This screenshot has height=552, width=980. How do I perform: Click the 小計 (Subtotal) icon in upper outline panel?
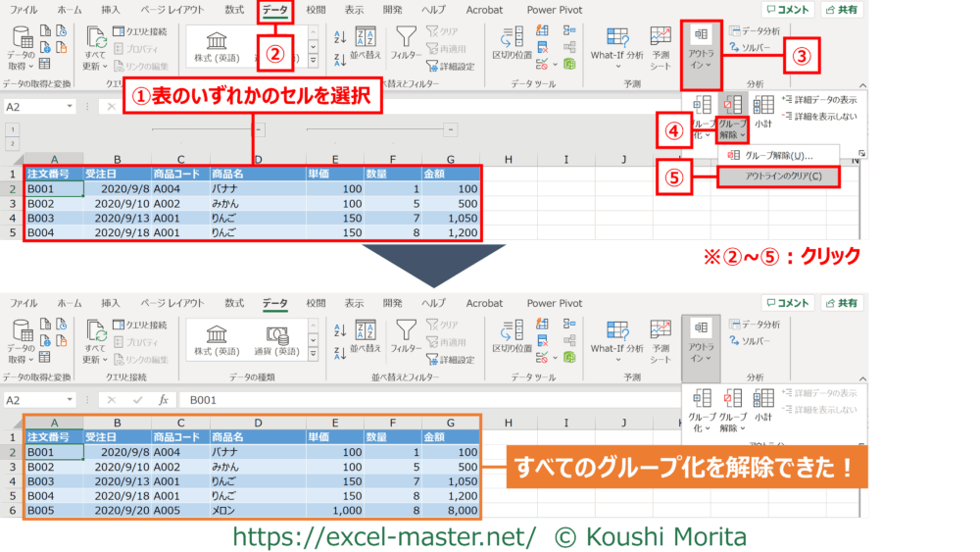pyautogui.click(x=763, y=108)
